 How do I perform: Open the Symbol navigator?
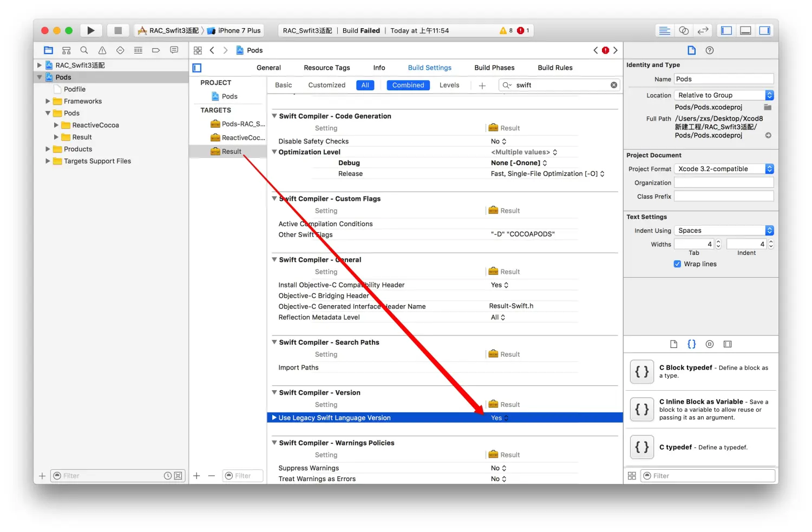click(66, 50)
